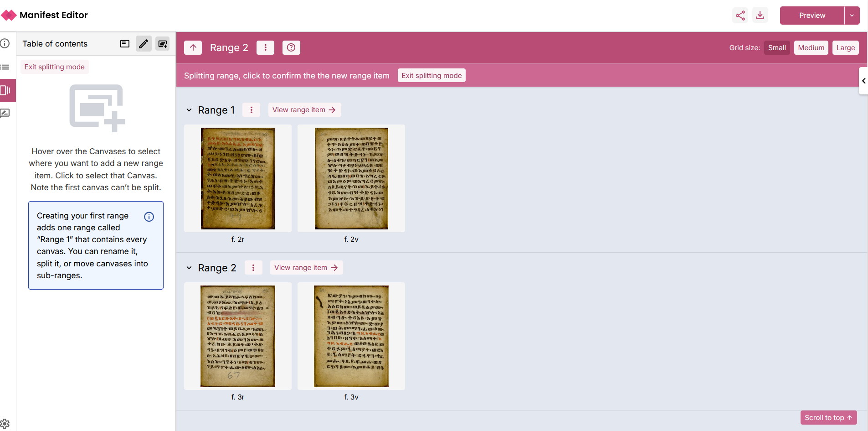Set grid size to Small
Viewport: 868px width, 431px height.
(776, 48)
